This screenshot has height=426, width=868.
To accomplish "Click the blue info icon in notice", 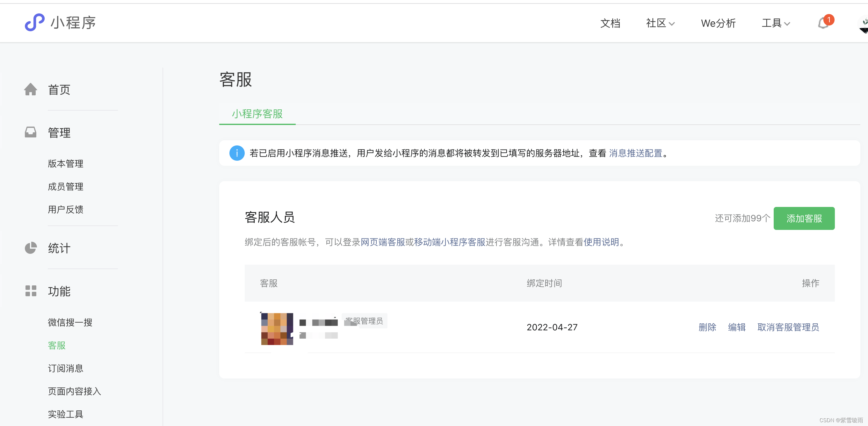I will 237,153.
